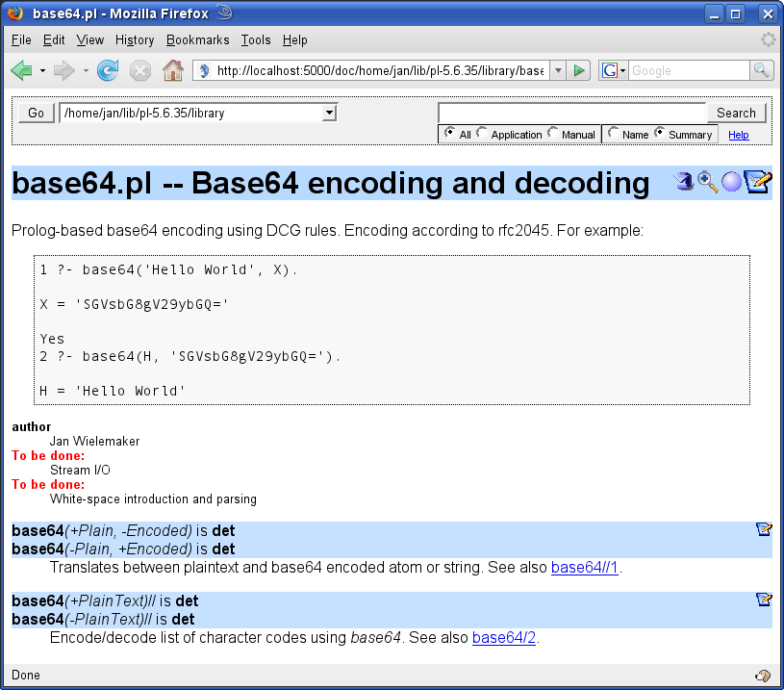Reload the current page
Screen dimensions: 784x690
click(108, 70)
